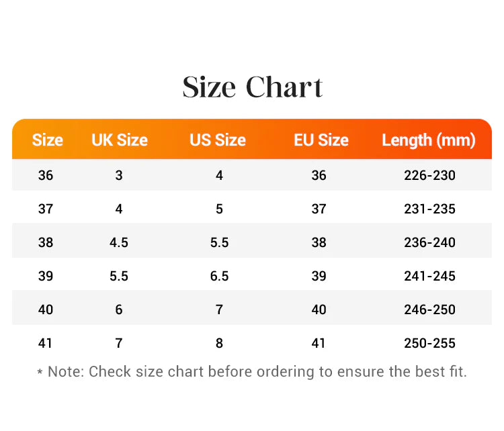Screen dimensions: 504x431
Task: Click the 226-230 length value
Action: point(430,175)
